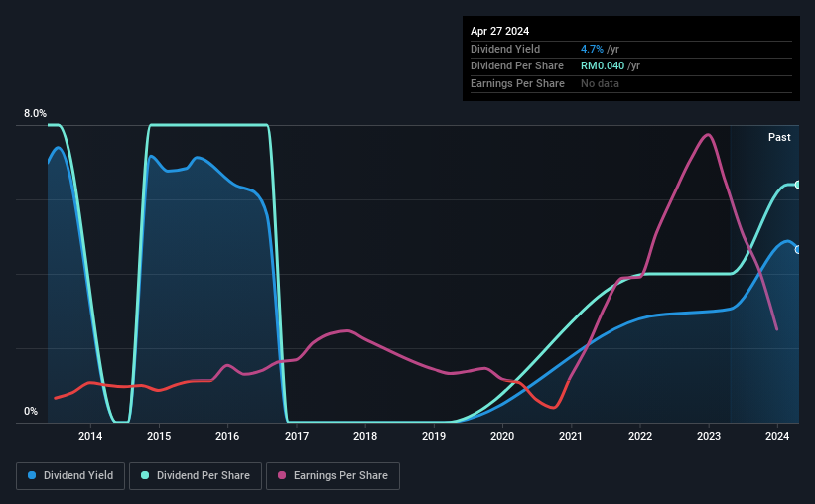Click the blue Dividend Yield legend dot
Viewport: 815px width, 504px height.
[32, 475]
